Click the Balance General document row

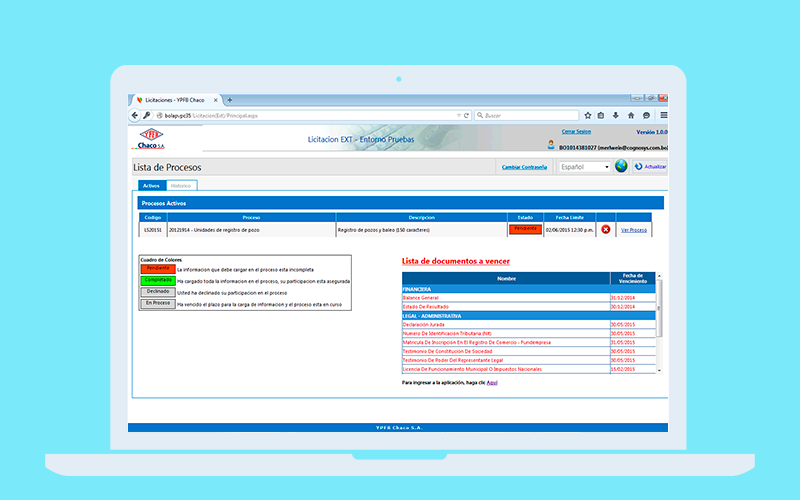[529, 297]
